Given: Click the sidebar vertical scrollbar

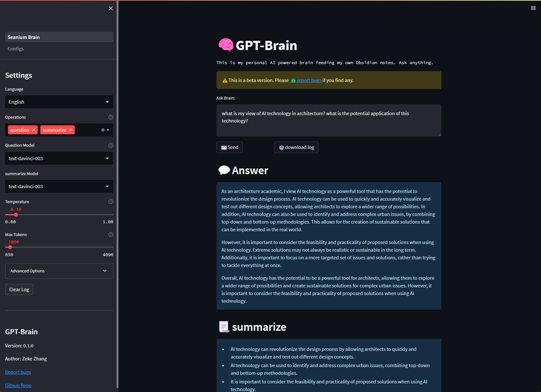Looking at the screenshot, I should (118, 194).
